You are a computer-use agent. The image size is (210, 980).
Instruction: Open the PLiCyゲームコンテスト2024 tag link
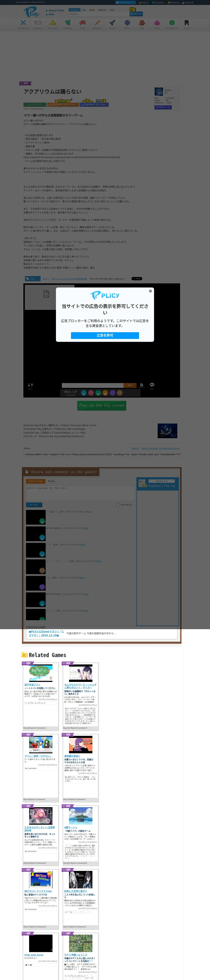pos(69,279)
